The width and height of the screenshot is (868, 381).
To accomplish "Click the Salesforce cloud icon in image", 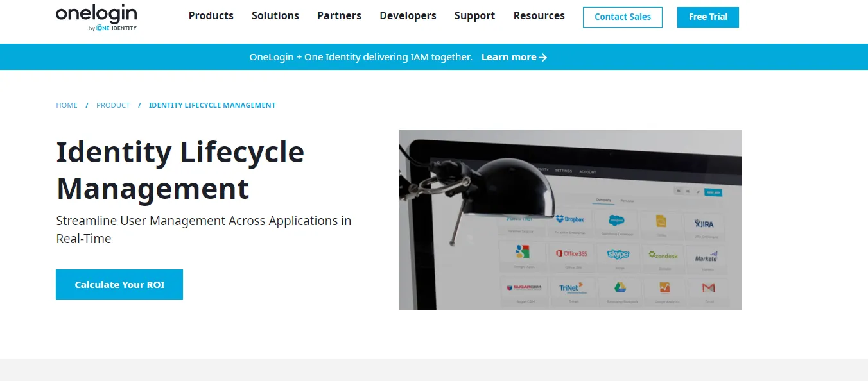I will [x=616, y=220].
